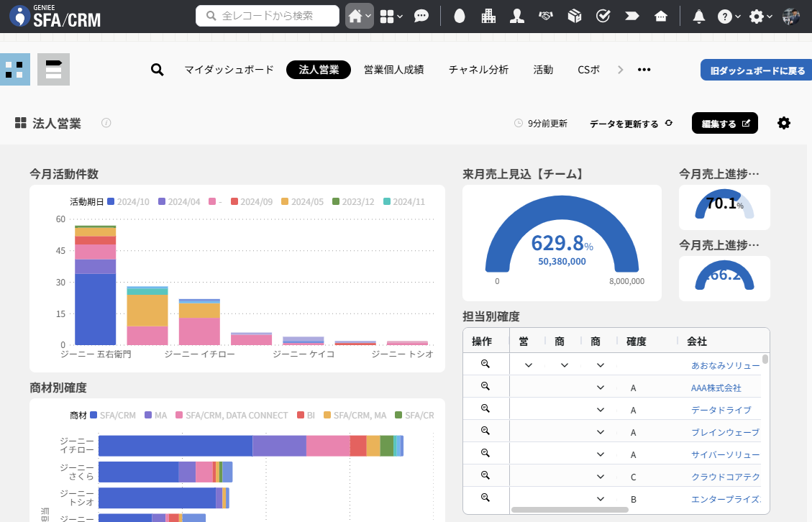Expand the middle 商 chevron in first row
This screenshot has width=812, height=522.
(565, 365)
